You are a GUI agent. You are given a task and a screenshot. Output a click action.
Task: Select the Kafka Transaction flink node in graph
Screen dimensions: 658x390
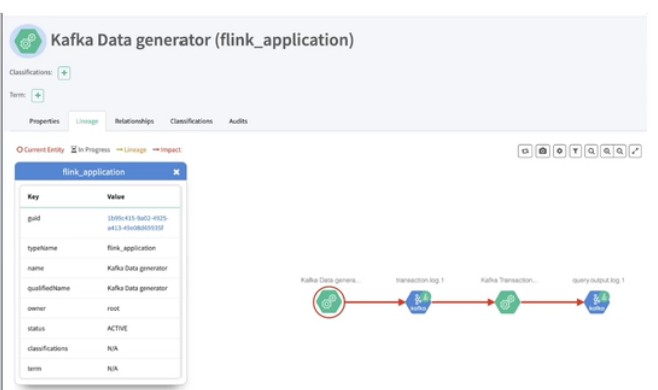click(x=507, y=302)
